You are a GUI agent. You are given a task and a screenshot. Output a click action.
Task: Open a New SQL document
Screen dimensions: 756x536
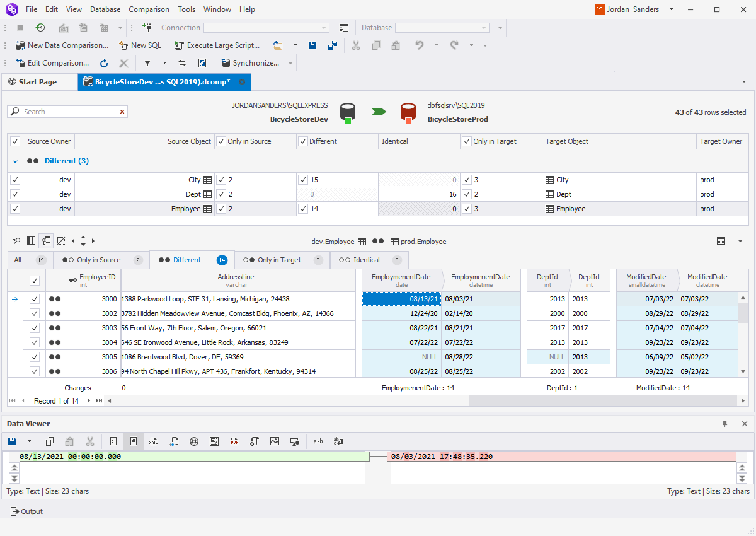(x=140, y=45)
